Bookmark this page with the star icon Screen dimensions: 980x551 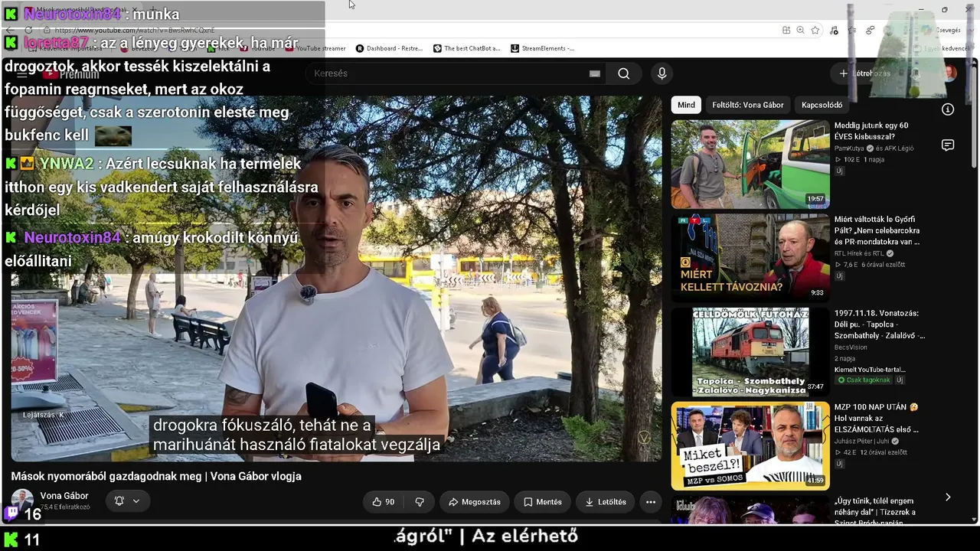click(x=815, y=30)
